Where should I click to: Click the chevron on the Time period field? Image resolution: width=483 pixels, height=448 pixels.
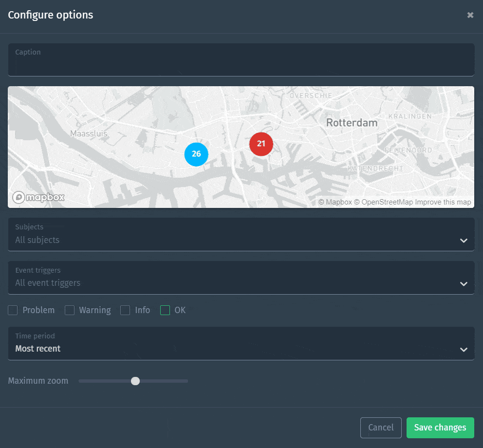464,349
